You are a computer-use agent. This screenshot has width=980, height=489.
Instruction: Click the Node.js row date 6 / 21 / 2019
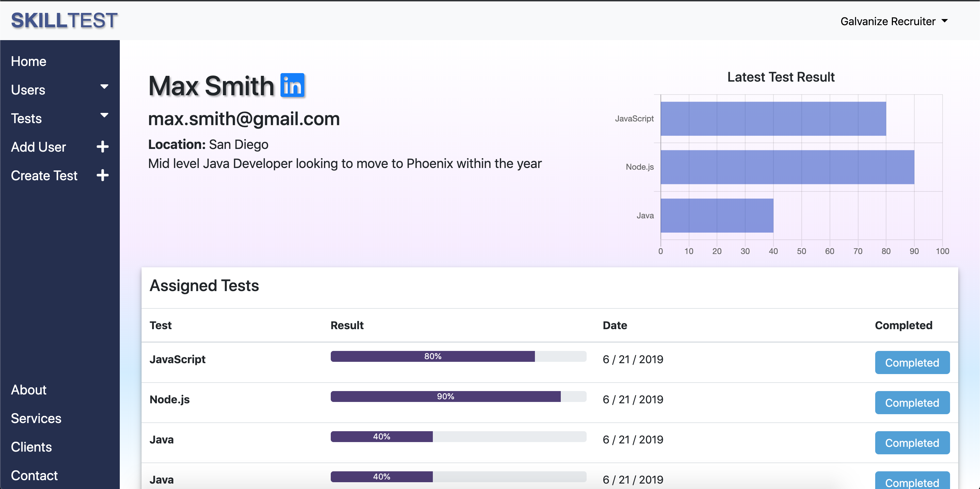coord(633,399)
